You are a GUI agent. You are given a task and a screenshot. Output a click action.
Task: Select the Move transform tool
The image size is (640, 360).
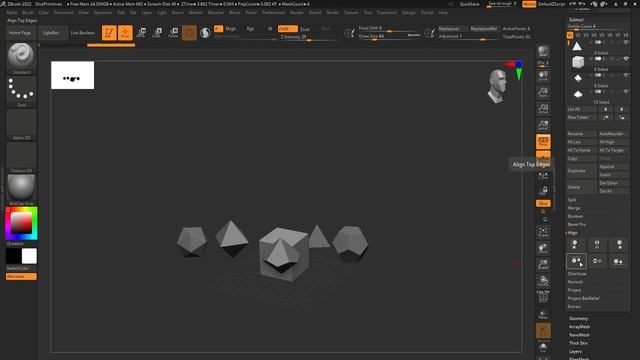tap(141, 33)
